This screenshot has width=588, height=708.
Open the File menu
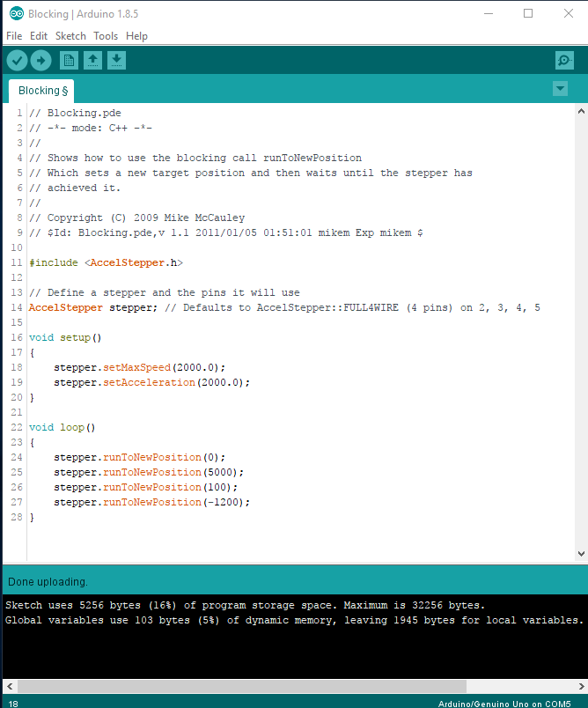click(x=14, y=36)
